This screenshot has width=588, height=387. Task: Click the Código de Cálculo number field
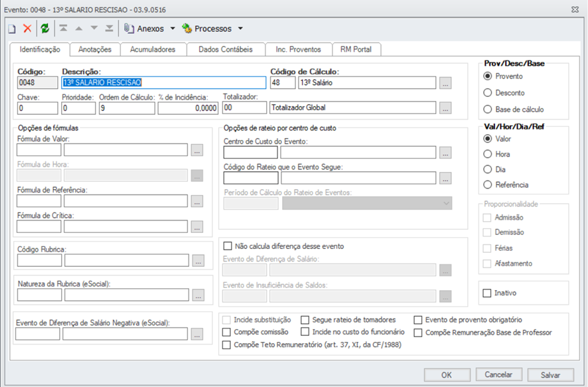[283, 82]
